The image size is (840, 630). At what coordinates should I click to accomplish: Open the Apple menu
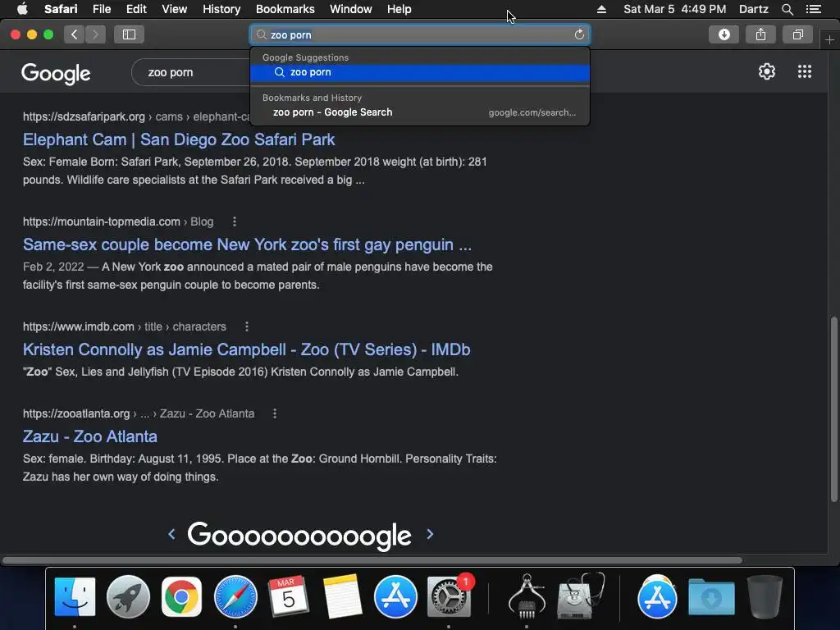[x=22, y=9]
